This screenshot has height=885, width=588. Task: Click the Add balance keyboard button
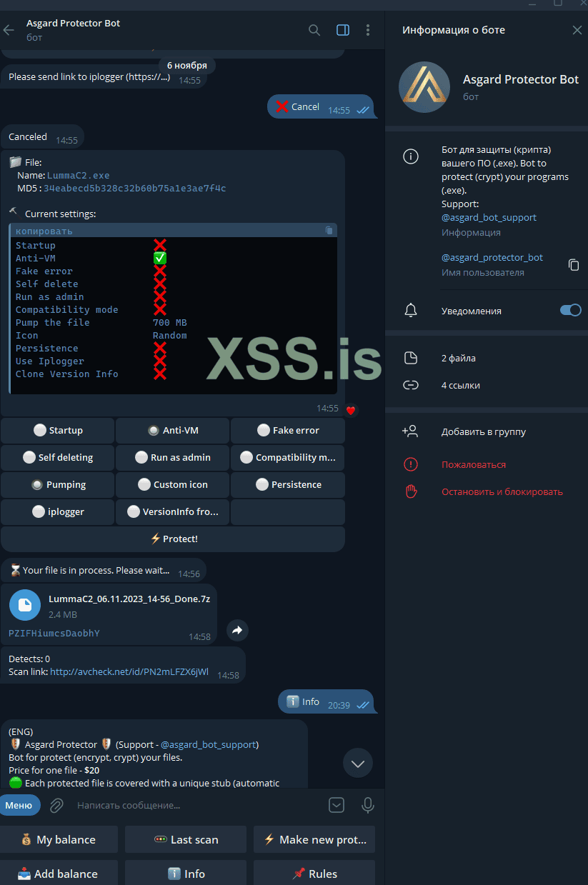(59, 873)
